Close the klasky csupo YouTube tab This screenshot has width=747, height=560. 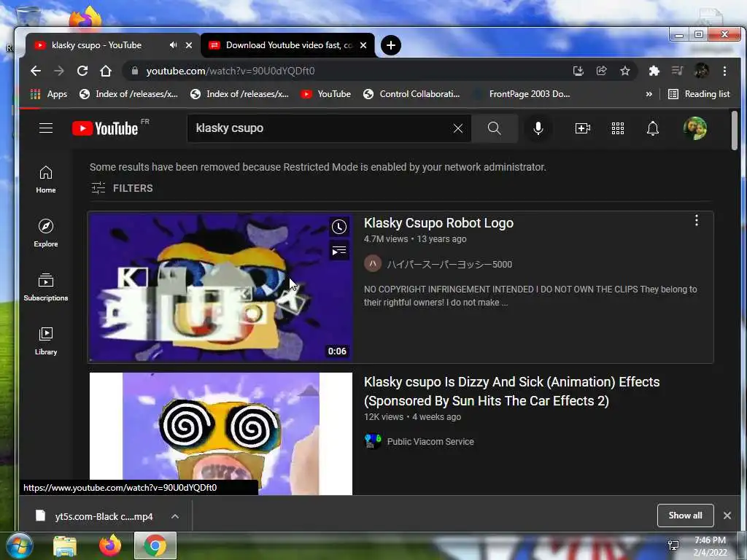pyautogui.click(x=189, y=44)
